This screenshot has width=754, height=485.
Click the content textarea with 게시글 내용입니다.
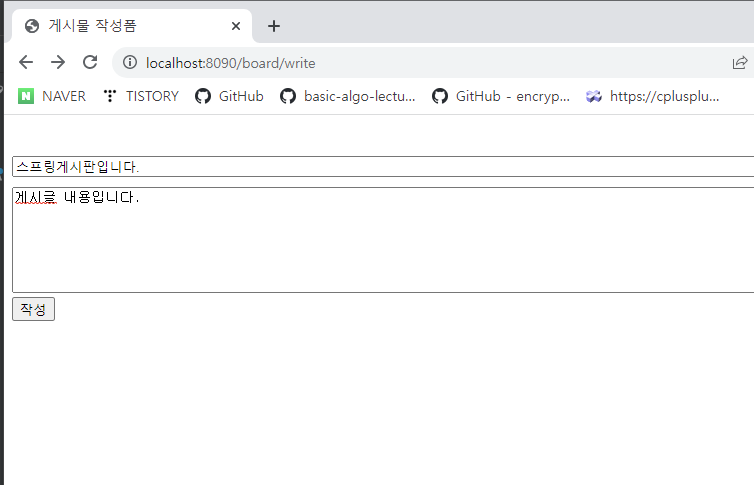(383, 240)
